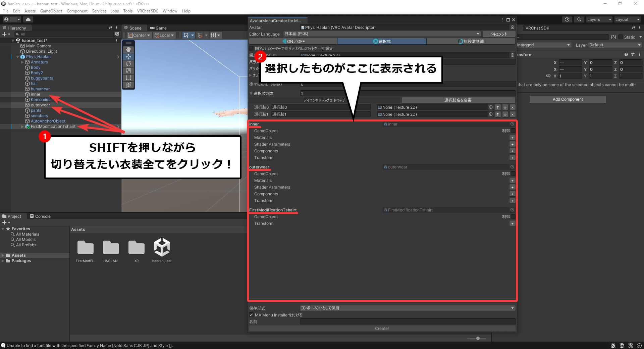The image size is (644, 349).
Task: Remove 選択肢0 with x icon
Action: pos(513,107)
